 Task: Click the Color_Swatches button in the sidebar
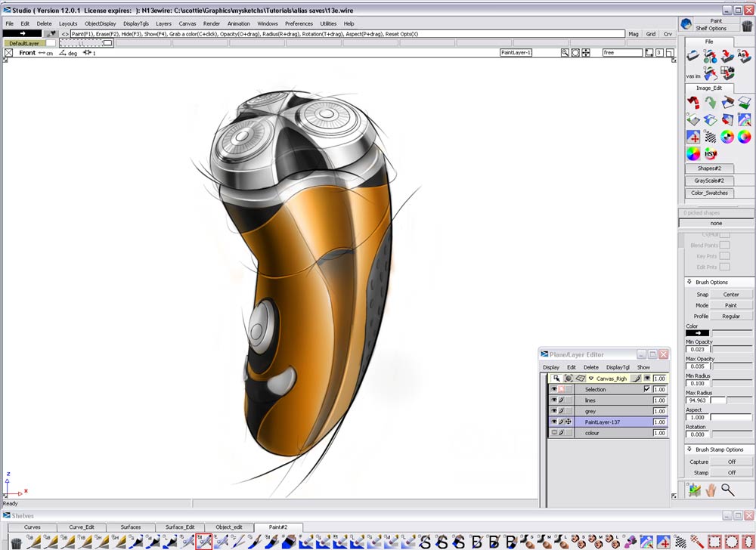coord(709,193)
